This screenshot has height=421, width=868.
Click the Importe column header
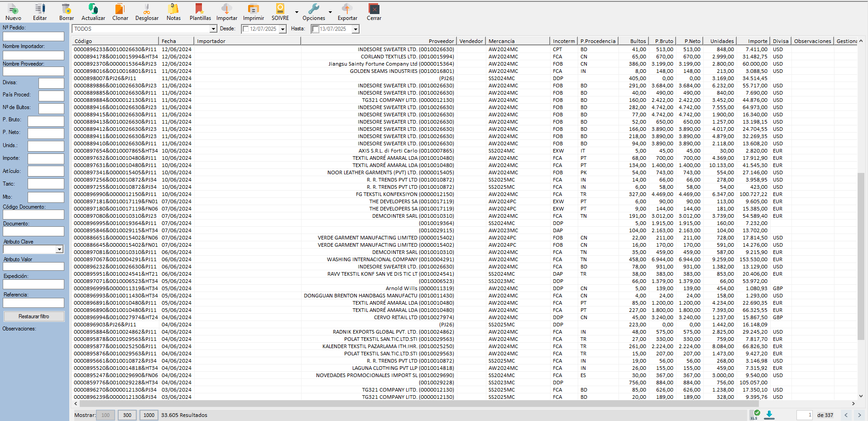click(757, 41)
